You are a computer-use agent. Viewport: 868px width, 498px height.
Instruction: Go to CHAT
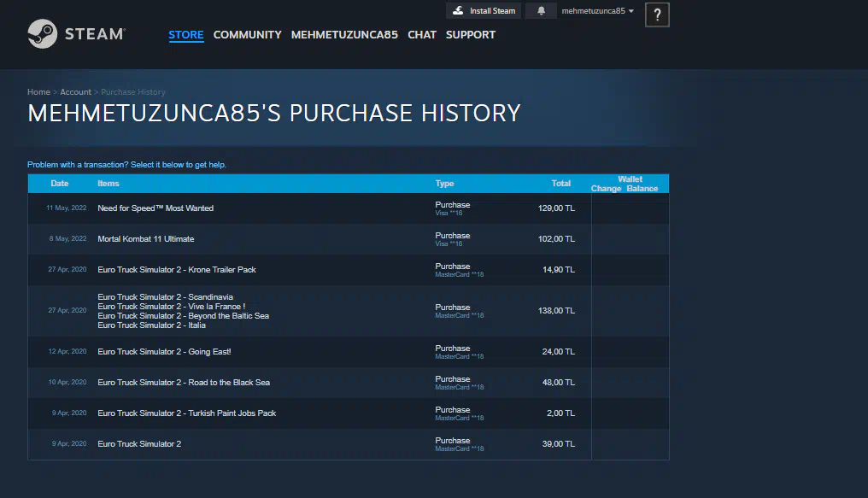coord(422,35)
